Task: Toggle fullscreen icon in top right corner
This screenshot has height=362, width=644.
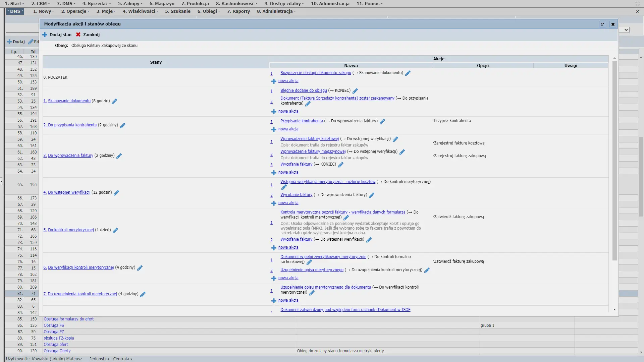Action: coord(637,4)
